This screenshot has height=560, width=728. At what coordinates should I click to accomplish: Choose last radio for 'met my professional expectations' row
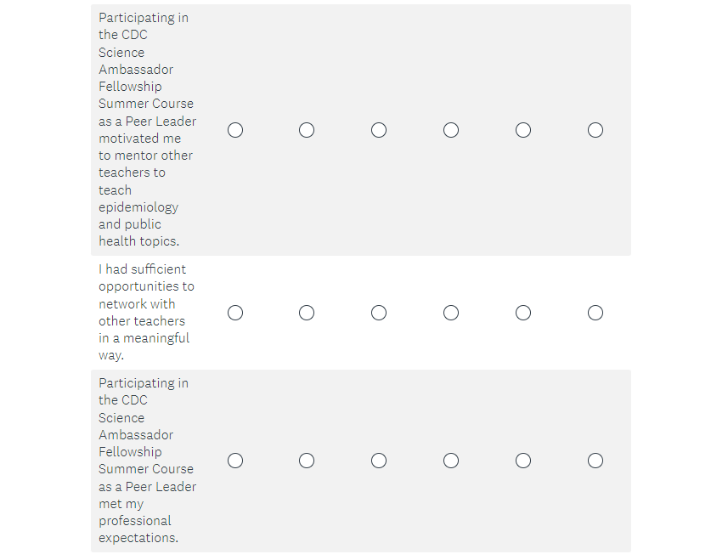tap(595, 461)
